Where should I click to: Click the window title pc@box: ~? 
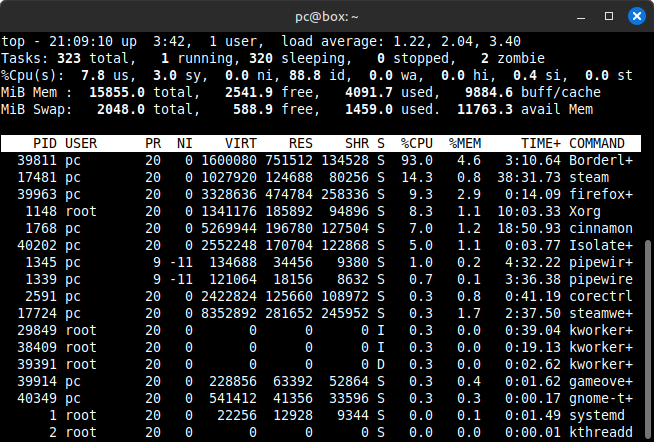(327, 17)
